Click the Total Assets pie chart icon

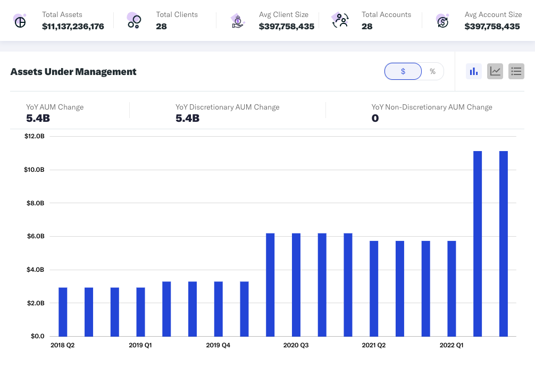click(x=20, y=21)
